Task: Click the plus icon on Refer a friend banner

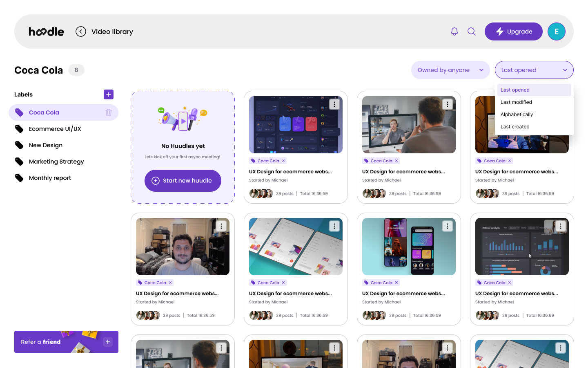Action: 108,342
